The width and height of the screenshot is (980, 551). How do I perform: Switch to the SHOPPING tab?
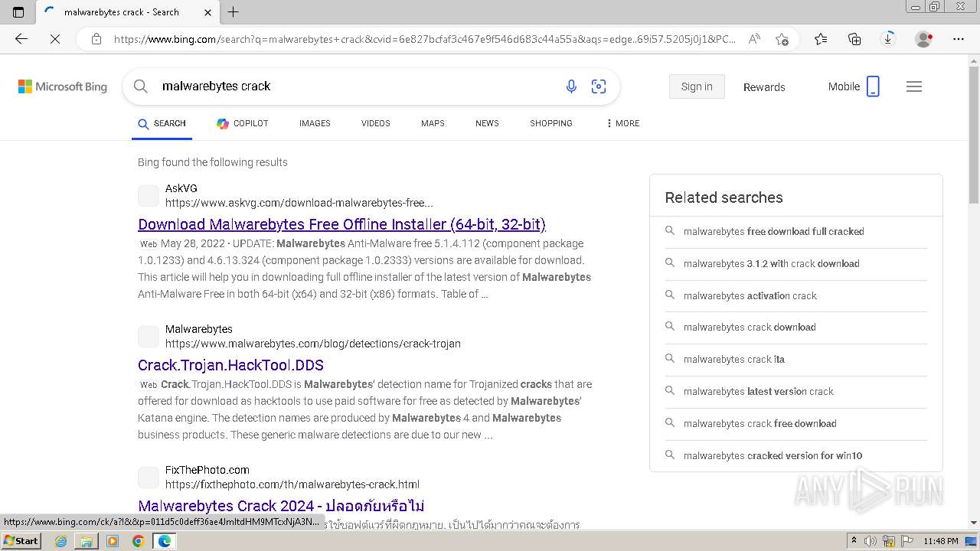pos(551,123)
